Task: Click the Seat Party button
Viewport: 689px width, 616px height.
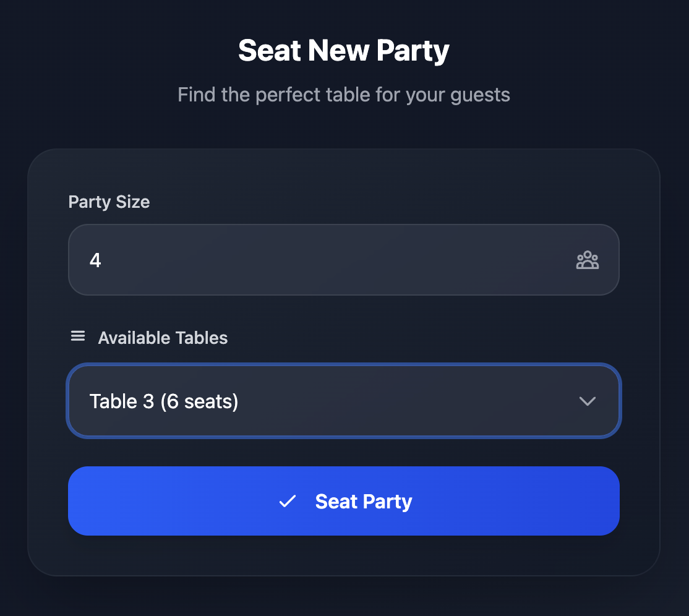Action: click(x=344, y=501)
